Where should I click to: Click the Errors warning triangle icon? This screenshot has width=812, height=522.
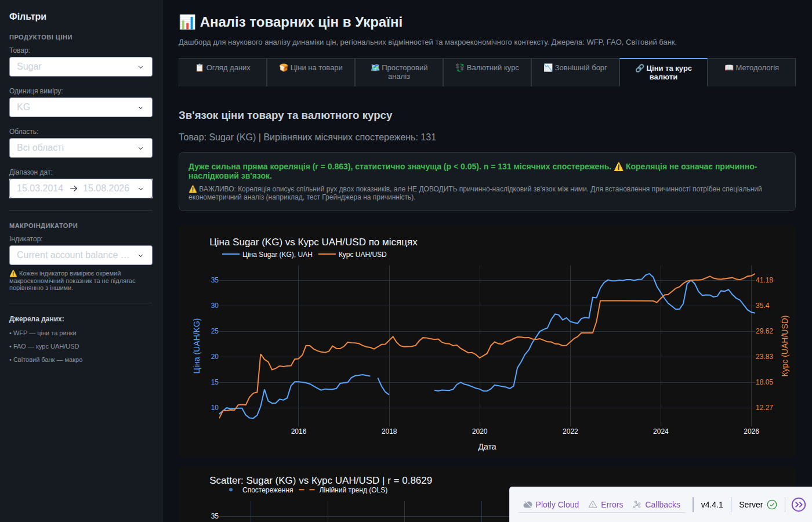click(x=593, y=505)
